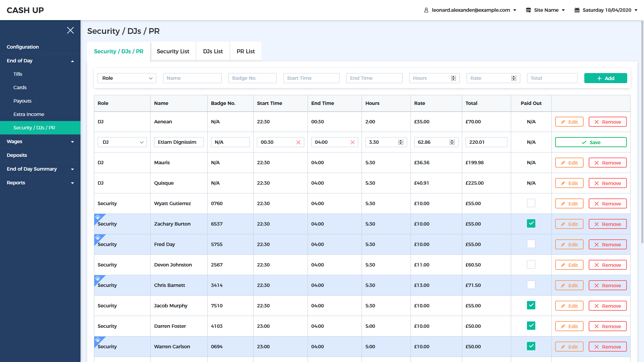Uncheck Paid Out for Zachary Burton
The height and width of the screenshot is (362, 644).
point(531,224)
